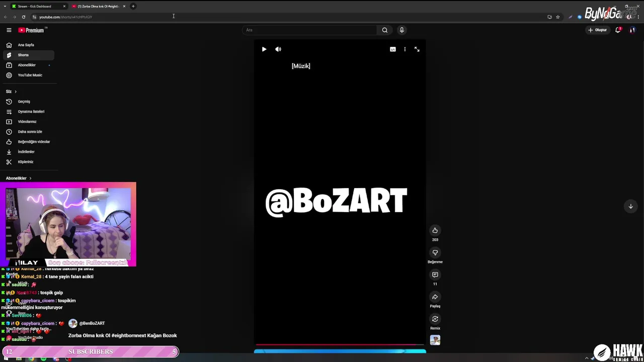This screenshot has width=644, height=362.
Task: Focus the Ara search box
Action: point(310,30)
